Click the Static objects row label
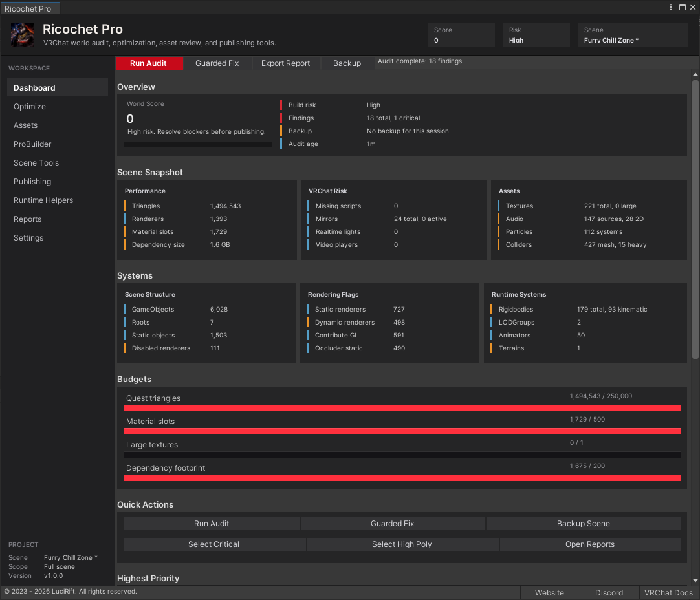 point(153,335)
